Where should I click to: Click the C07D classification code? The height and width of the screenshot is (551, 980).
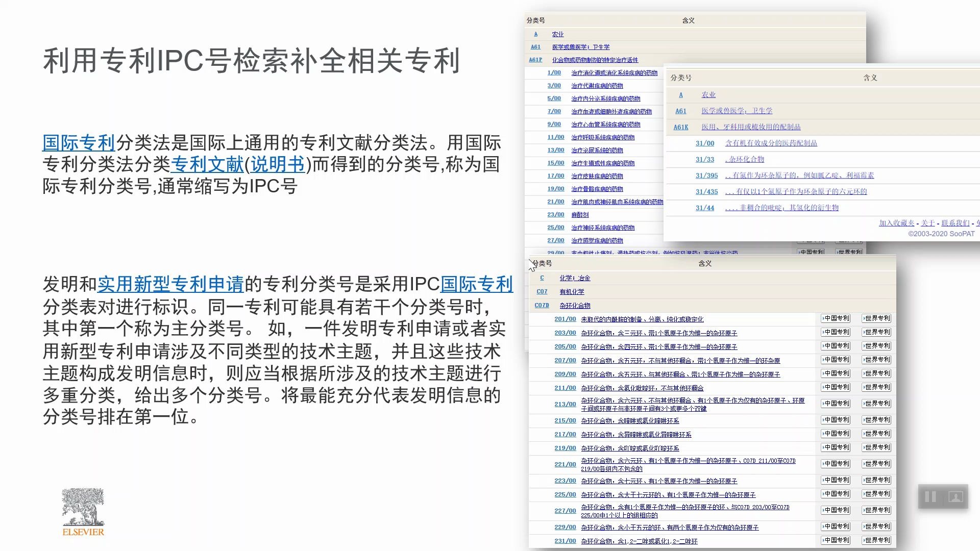point(542,306)
